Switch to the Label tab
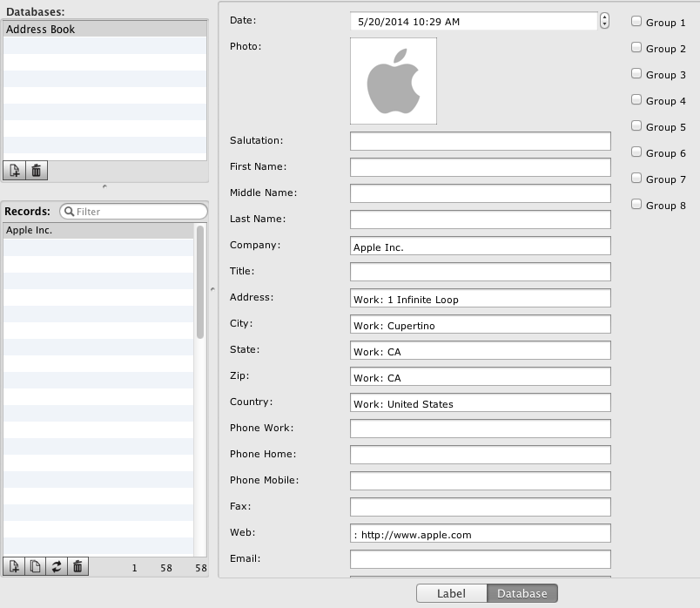 coord(451,593)
